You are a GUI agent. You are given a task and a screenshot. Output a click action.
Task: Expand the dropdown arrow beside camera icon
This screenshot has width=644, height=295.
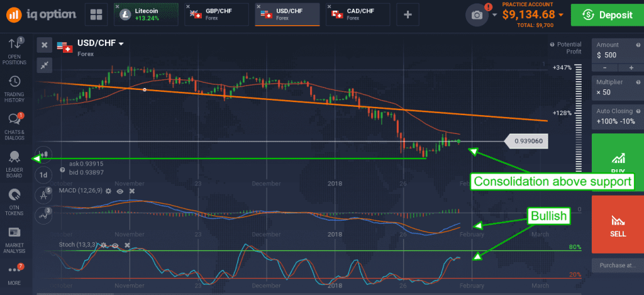[494, 15]
